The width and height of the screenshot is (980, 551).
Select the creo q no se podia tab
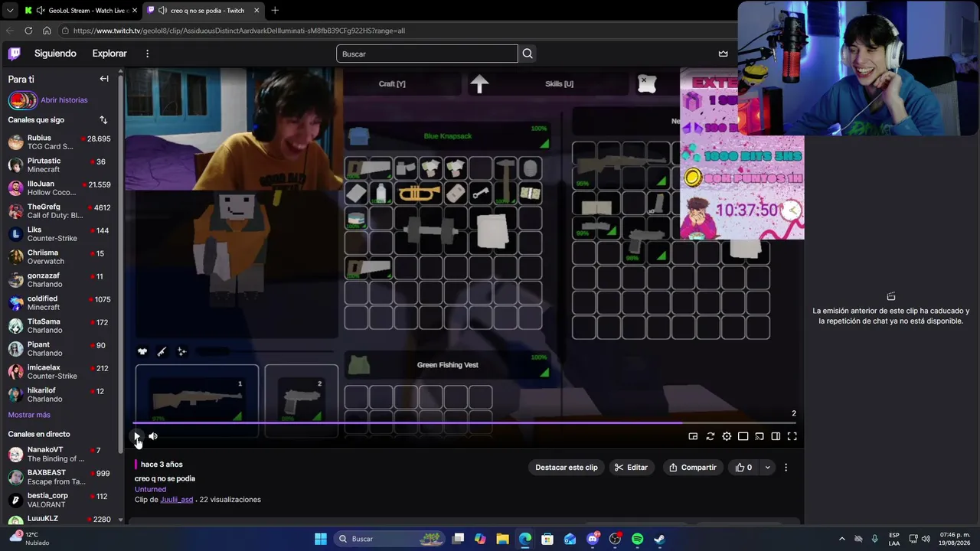(x=203, y=11)
